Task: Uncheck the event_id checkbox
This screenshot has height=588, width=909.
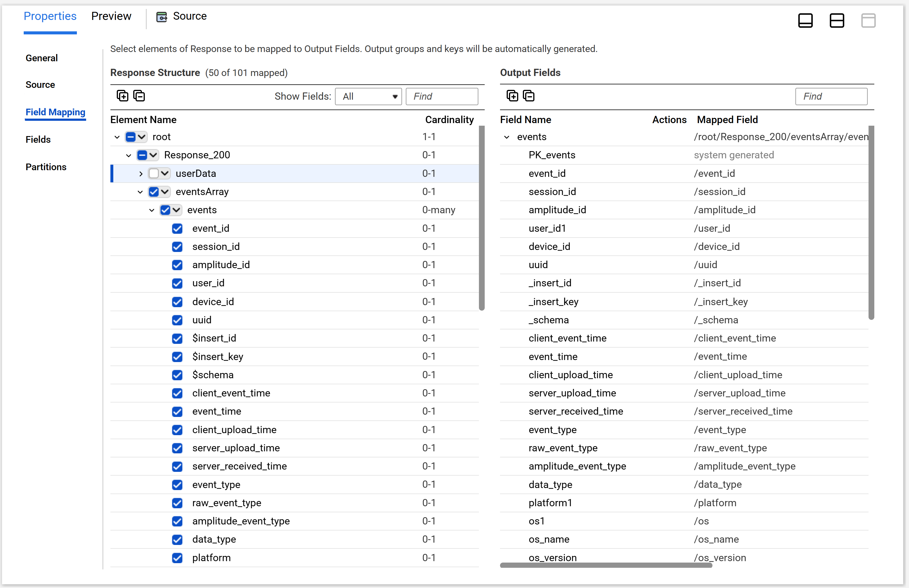Action: pyautogui.click(x=177, y=228)
